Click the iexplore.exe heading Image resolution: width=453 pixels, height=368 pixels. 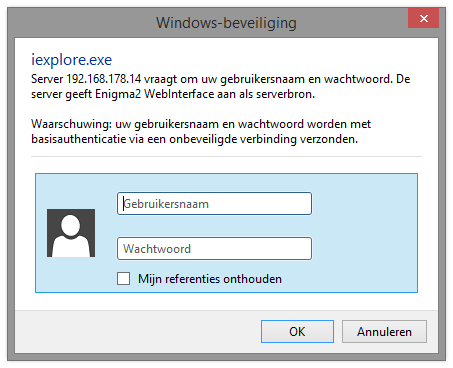72,60
